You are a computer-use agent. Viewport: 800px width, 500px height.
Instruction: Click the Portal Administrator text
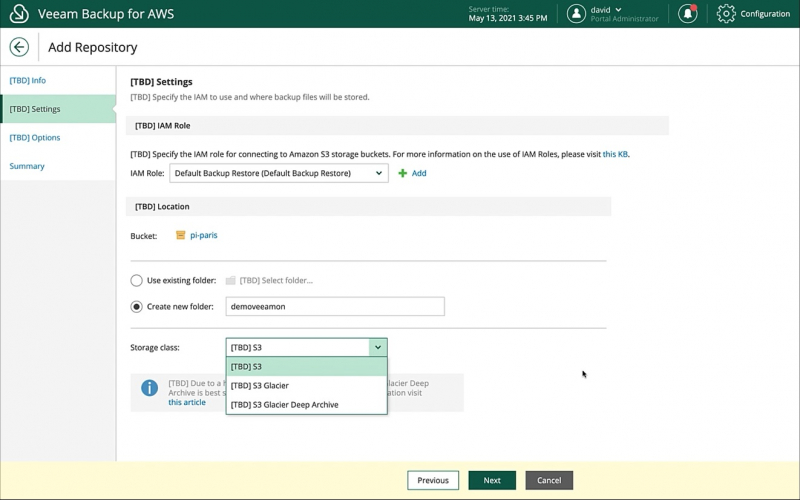[x=624, y=19]
